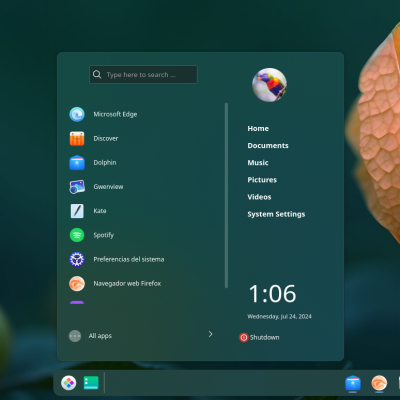Launch the Spotify app icon
Screen dimensions: 400x400
(x=77, y=235)
